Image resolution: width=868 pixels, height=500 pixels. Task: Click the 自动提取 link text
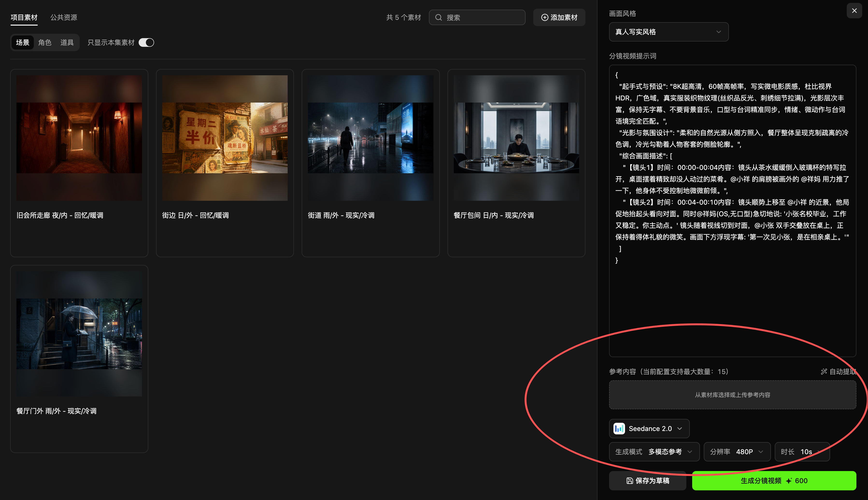(x=843, y=372)
